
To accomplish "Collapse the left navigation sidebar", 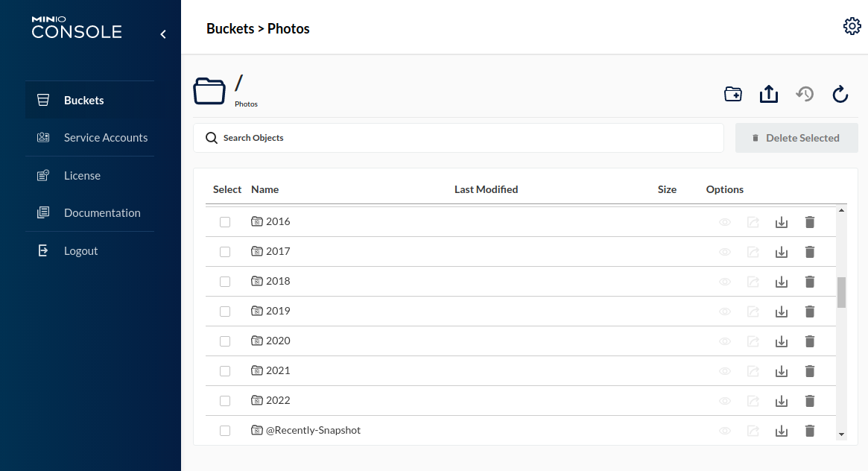I will [x=163, y=34].
